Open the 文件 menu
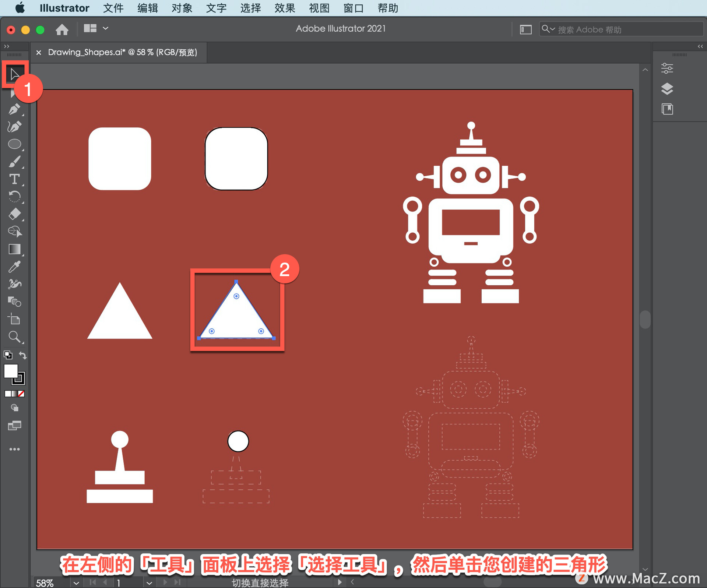707x588 pixels. pyautogui.click(x=113, y=8)
